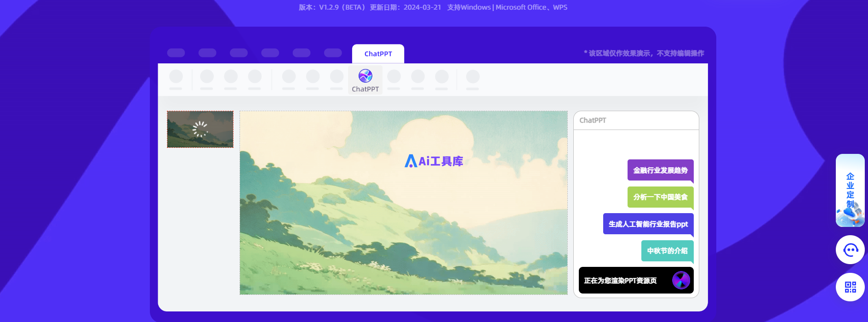This screenshot has width=868, height=322.
Task: Click the landscape slide preview canvas
Action: click(404, 203)
